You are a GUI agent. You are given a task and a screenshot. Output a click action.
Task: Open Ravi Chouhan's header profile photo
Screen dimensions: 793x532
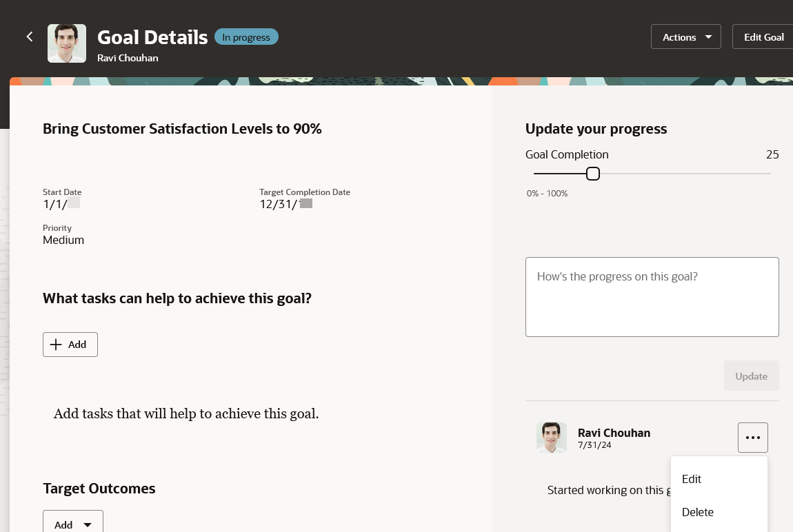[67, 43]
